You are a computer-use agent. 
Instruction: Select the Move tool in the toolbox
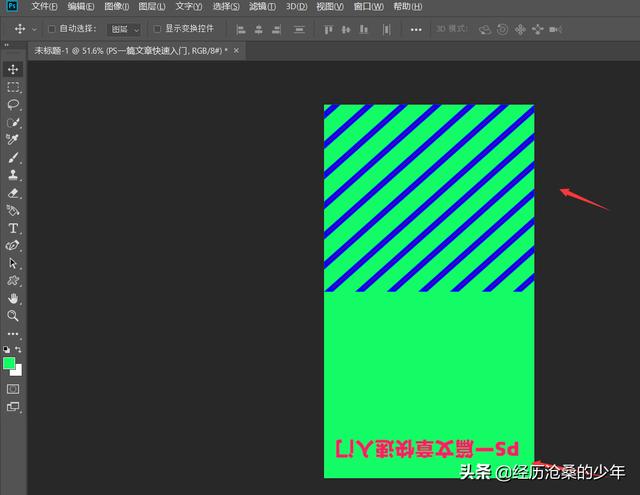point(13,69)
